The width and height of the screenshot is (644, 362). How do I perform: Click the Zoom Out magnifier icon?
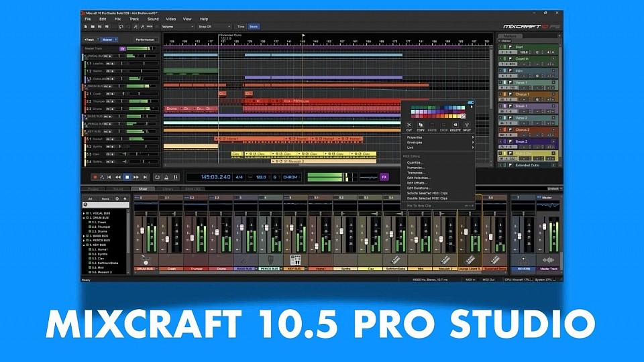(142, 27)
